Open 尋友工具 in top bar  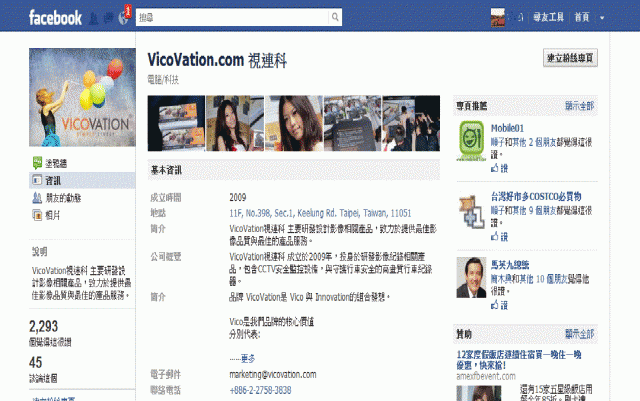click(548, 17)
